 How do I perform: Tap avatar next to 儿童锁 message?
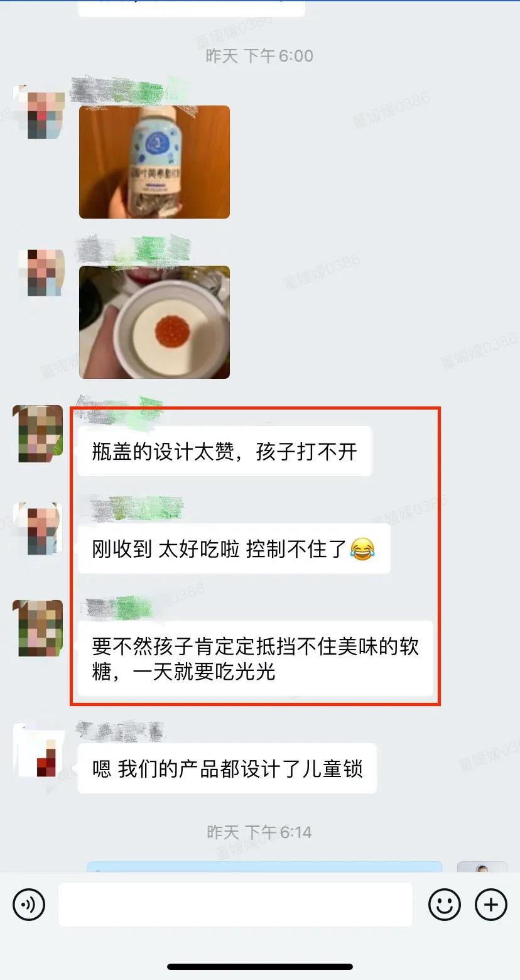pyautogui.click(x=38, y=750)
